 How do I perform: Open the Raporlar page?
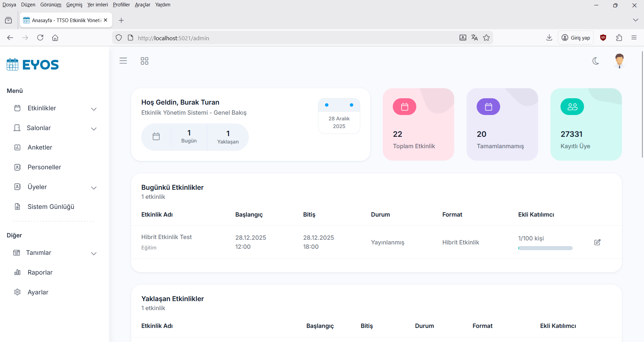pyautogui.click(x=40, y=273)
